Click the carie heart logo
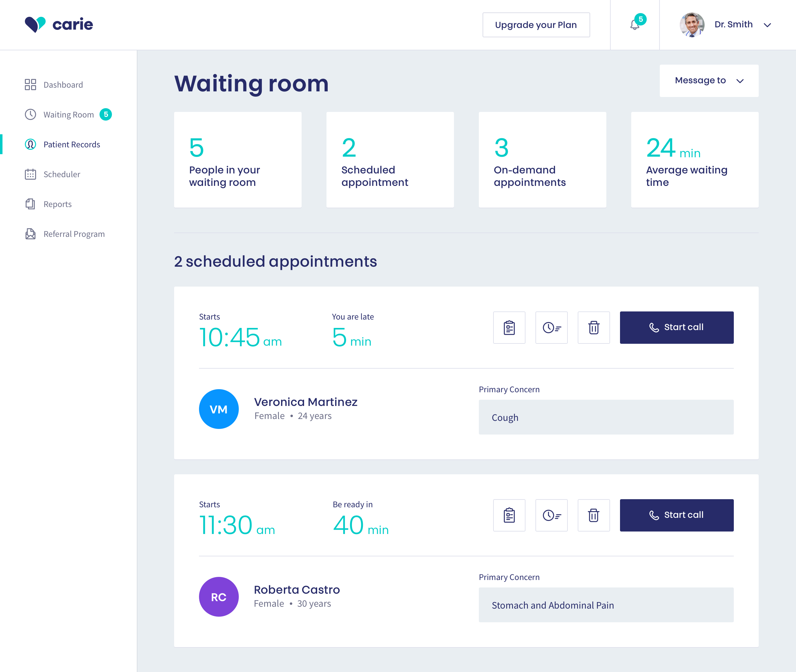The width and height of the screenshot is (796, 672). click(35, 24)
